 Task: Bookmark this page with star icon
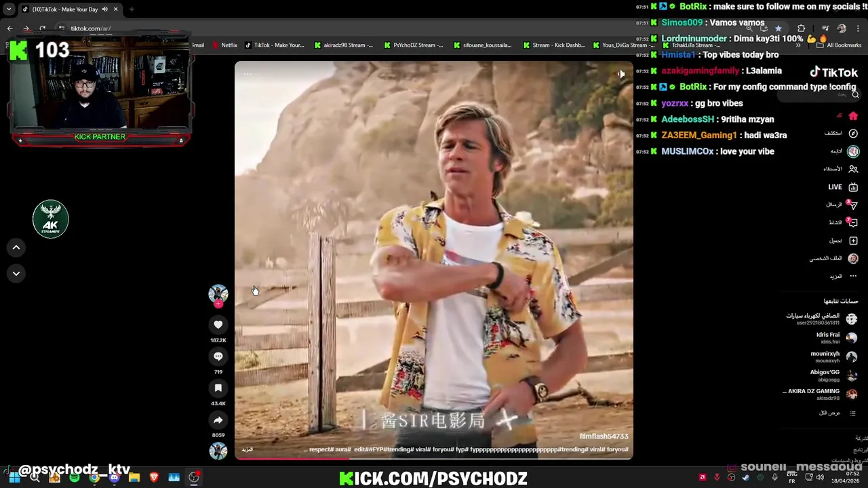pos(778,28)
